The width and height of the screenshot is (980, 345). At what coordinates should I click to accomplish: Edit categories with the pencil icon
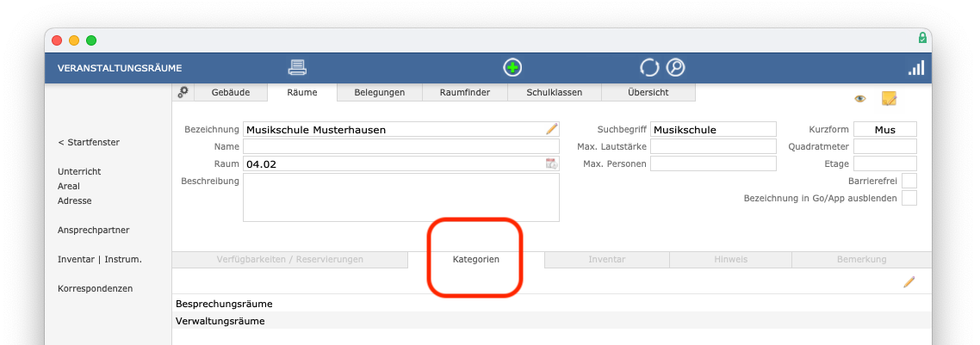909,282
